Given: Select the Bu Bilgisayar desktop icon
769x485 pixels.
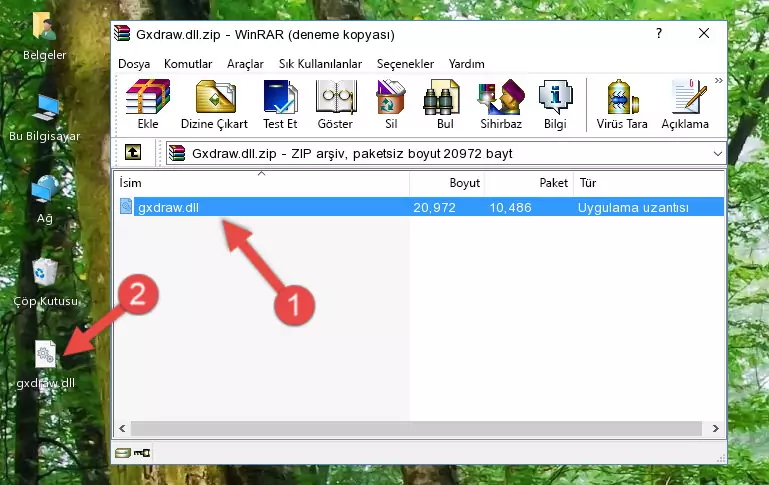Looking at the screenshot, I should tap(45, 118).
